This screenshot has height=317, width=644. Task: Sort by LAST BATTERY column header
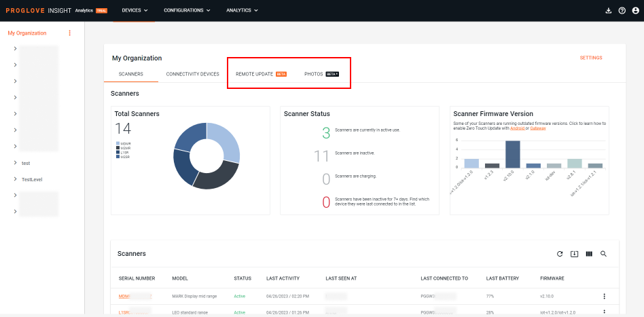tap(503, 278)
